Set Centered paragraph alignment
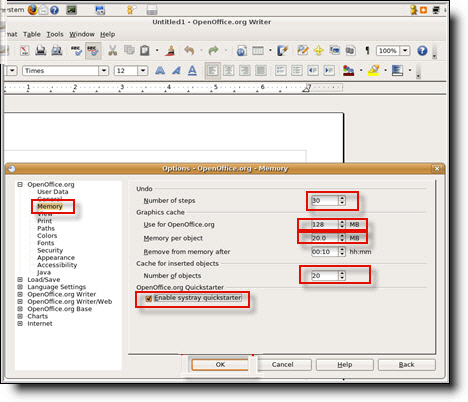Viewport: 468px width, 402px height. [x=229, y=70]
